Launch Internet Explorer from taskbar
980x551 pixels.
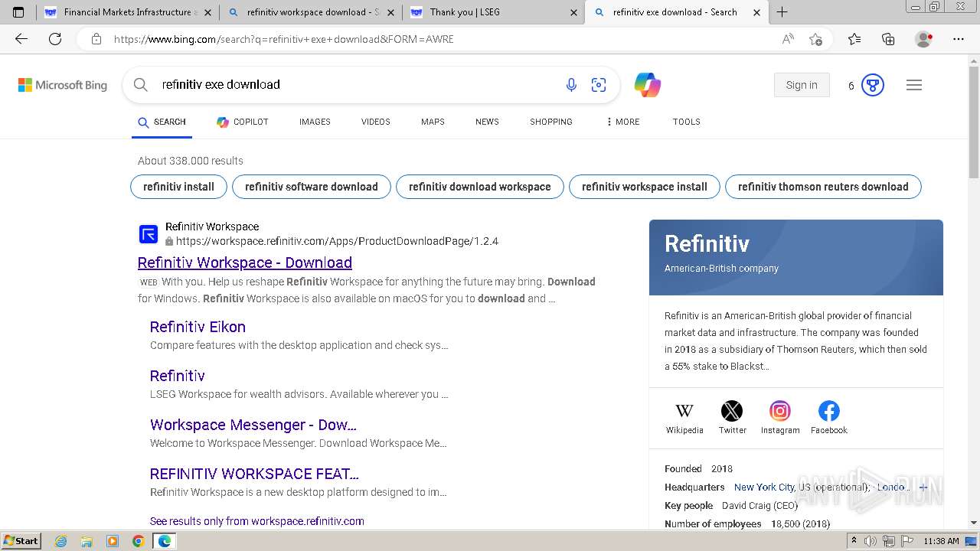tap(61, 541)
